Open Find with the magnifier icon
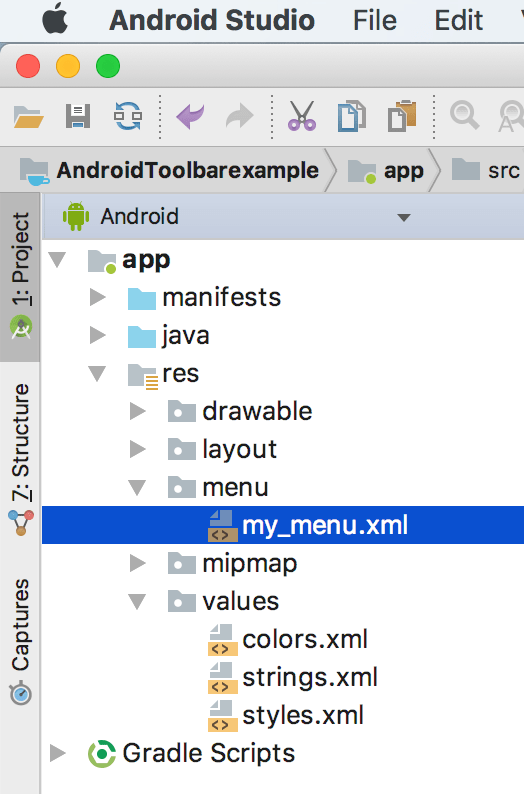The width and height of the screenshot is (524, 794). coord(464,115)
